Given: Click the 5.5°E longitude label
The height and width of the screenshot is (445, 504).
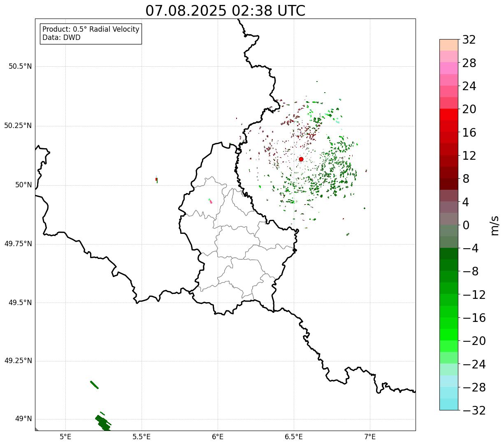Looking at the screenshot, I should click(142, 437).
